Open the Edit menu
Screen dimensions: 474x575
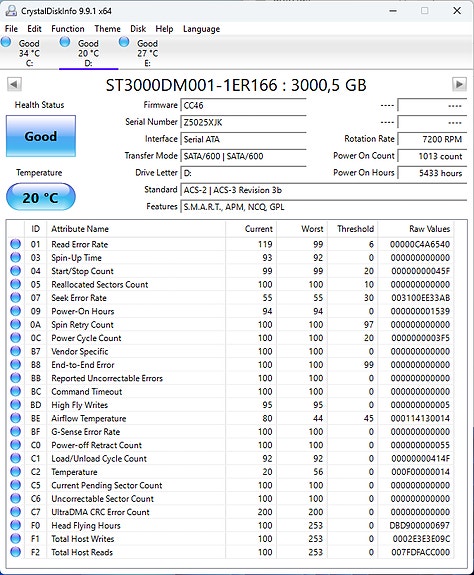(x=34, y=29)
